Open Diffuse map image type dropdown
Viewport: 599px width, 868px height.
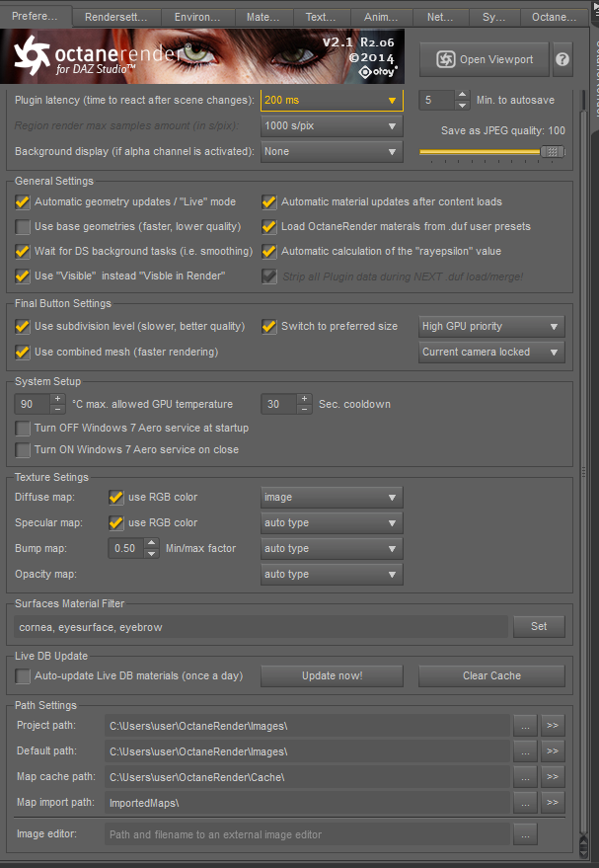pos(332,497)
